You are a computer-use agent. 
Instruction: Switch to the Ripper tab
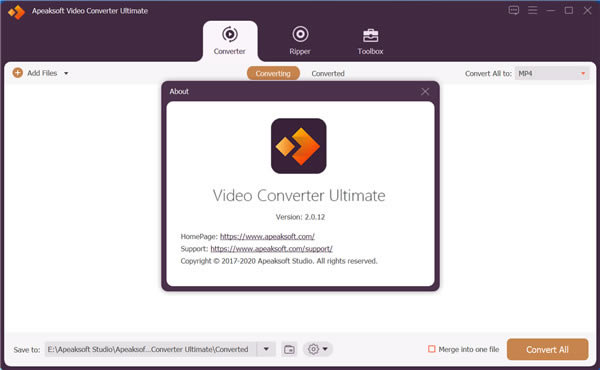point(300,41)
